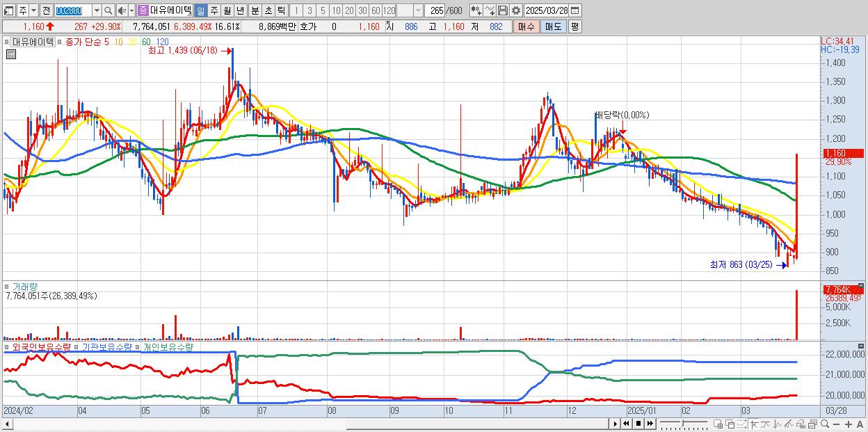Toggle the 거래량 volume indicator checkbox
The height and width of the screenshot is (432, 868).
pyautogui.click(x=8, y=286)
